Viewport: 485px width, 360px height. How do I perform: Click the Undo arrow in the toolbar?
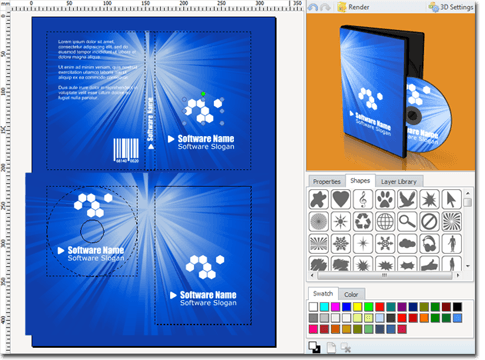pyautogui.click(x=313, y=7)
